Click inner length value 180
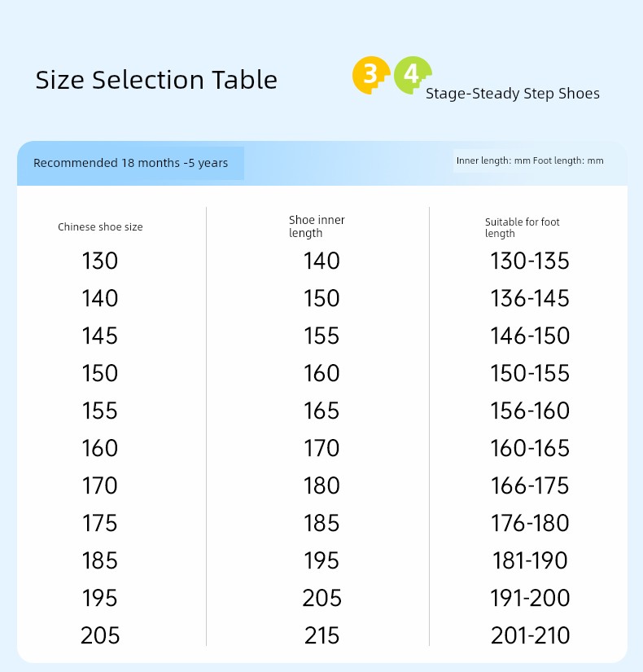The width and height of the screenshot is (643, 672). [321, 485]
